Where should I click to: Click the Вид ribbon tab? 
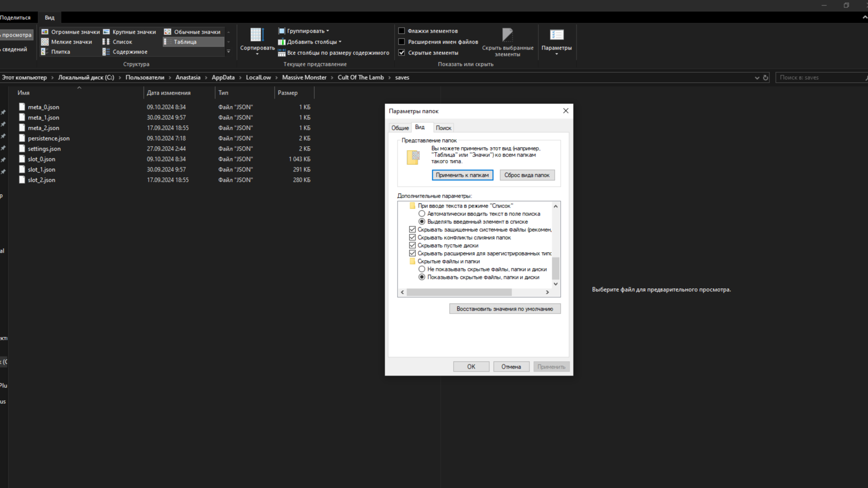pyautogui.click(x=50, y=18)
